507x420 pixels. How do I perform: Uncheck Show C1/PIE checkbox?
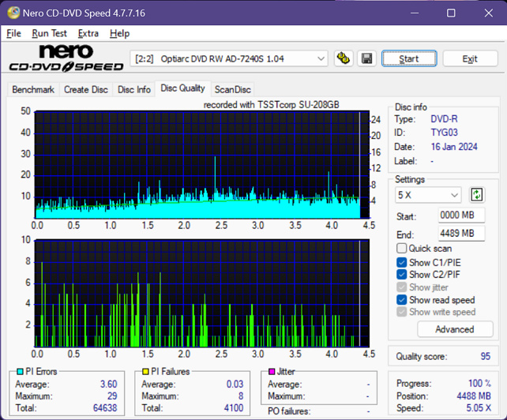pos(402,263)
